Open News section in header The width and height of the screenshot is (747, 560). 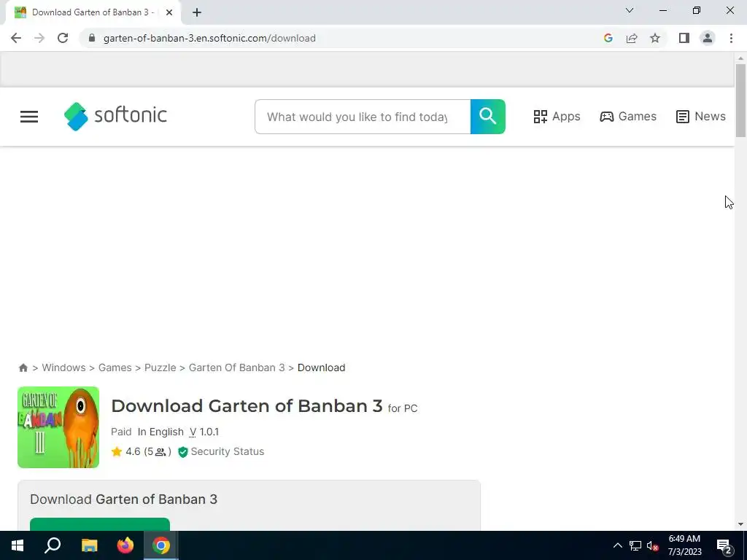pyautogui.click(x=701, y=116)
